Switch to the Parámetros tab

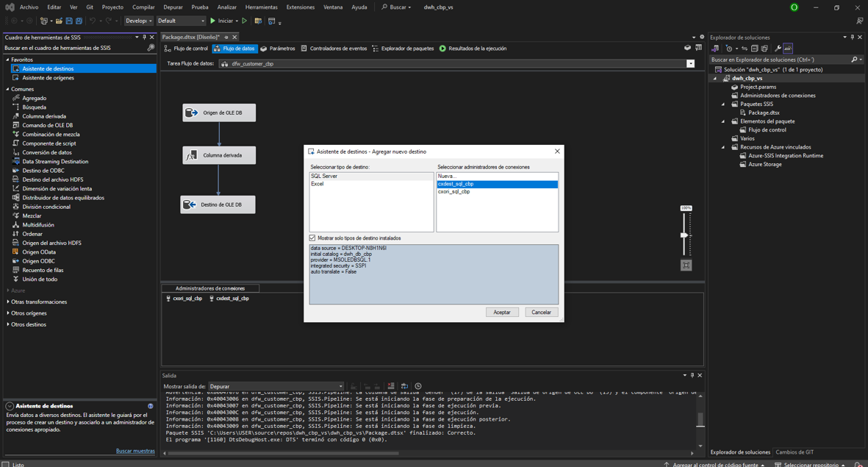[278, 49]
